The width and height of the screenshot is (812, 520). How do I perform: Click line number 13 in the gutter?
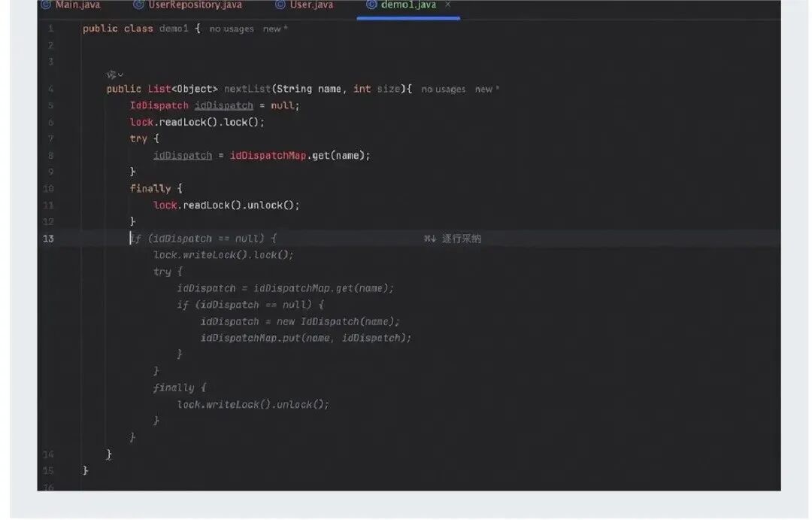pyautogui.click(x=48, y=239)
